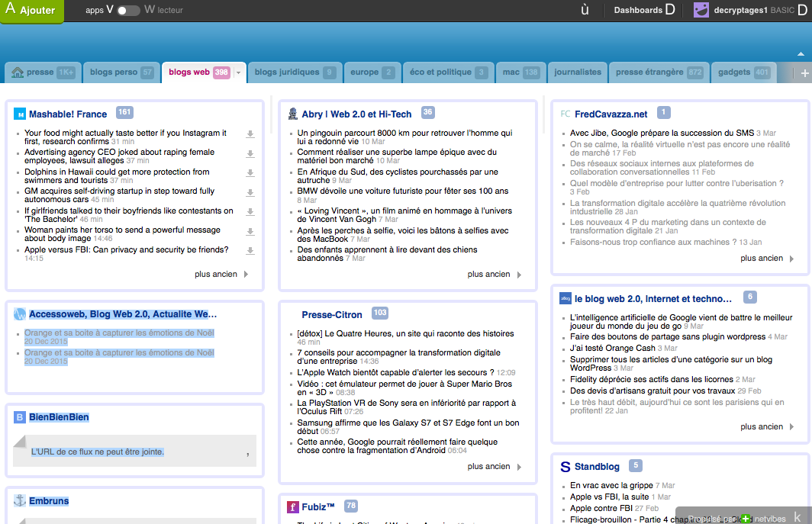The width and height of the screenshot is (812, 524).
Task: Switch to the blogs perso tab
Action: pyautogui.click(x=121, y=72)
